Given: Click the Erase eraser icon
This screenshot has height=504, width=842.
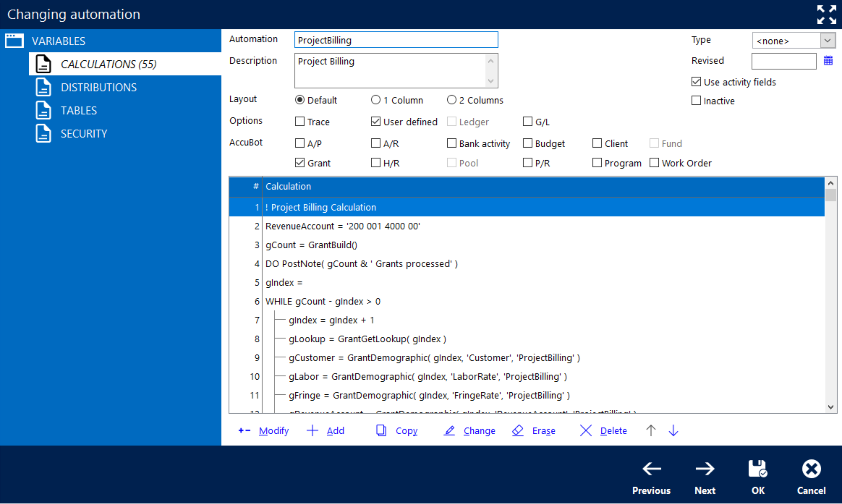Looking at the screenshot, I should [518, 431].
